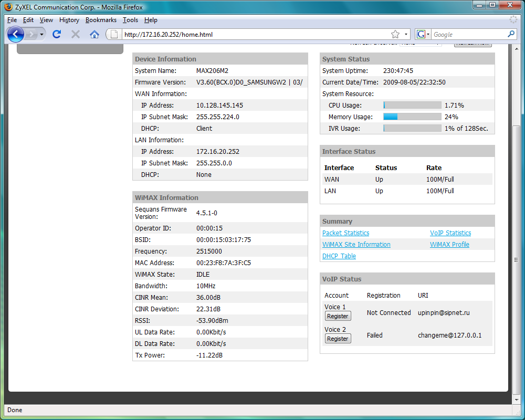
Task: Click the Memory Usage progress bar
Action: pos(412,117)
